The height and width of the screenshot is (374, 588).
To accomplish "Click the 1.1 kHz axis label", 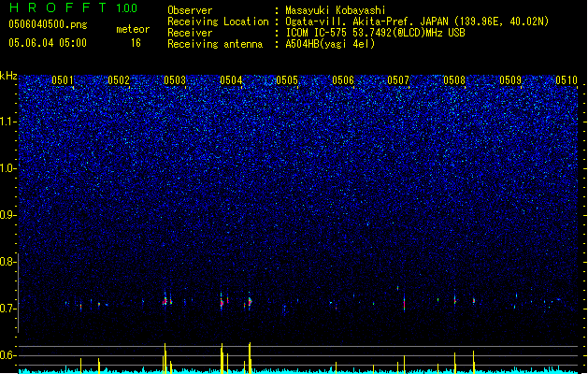I will 8,122.
